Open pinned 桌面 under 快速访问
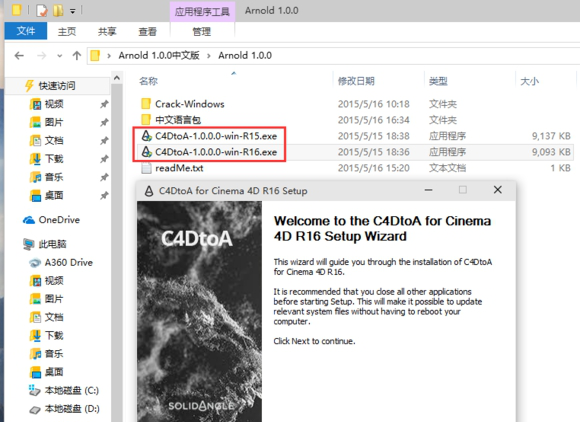 pyautogui.click(x=54, y=195)
